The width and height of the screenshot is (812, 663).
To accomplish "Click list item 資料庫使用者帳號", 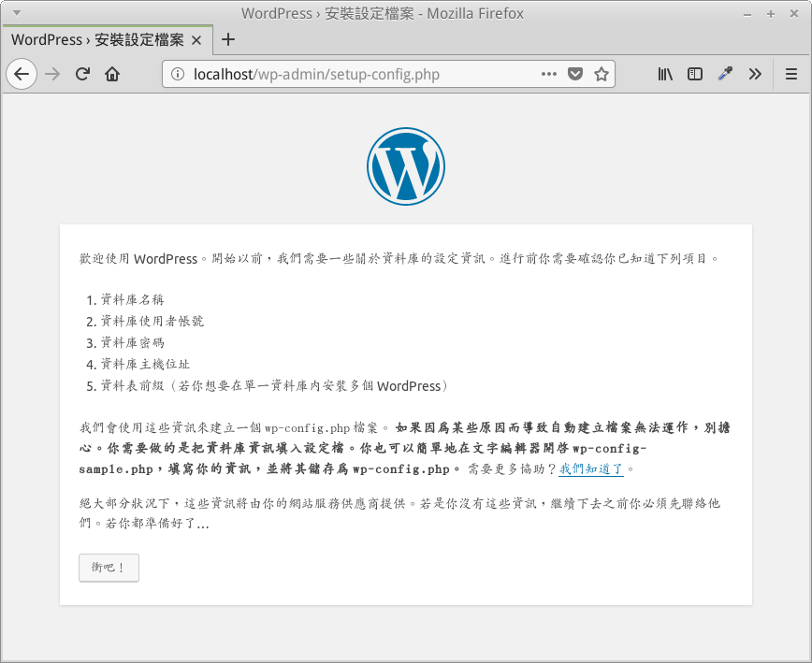I will [152, 322].
